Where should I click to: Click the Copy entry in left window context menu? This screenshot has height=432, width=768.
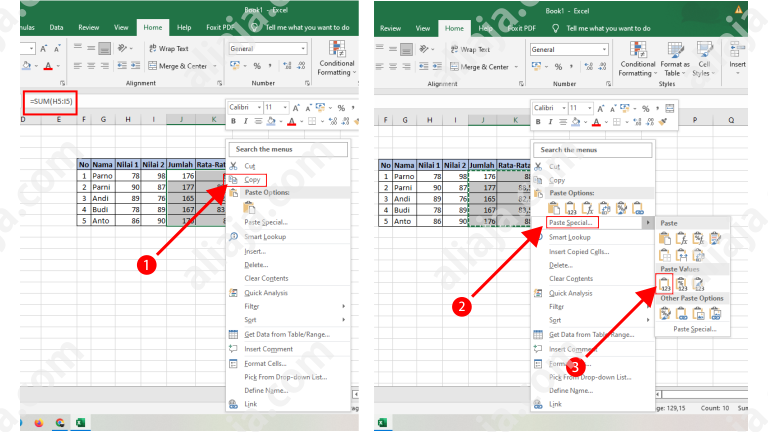[x=252, y=180]
